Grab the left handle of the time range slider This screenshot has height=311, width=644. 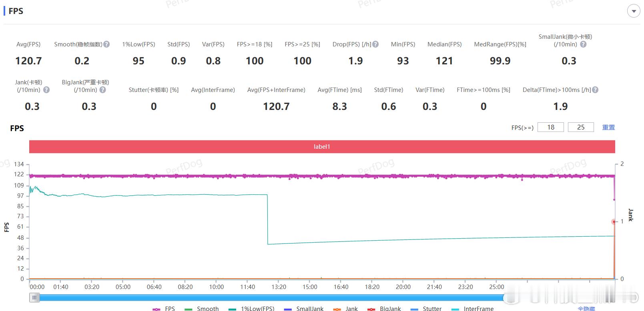pyautogui.click(x=34, y=297)
